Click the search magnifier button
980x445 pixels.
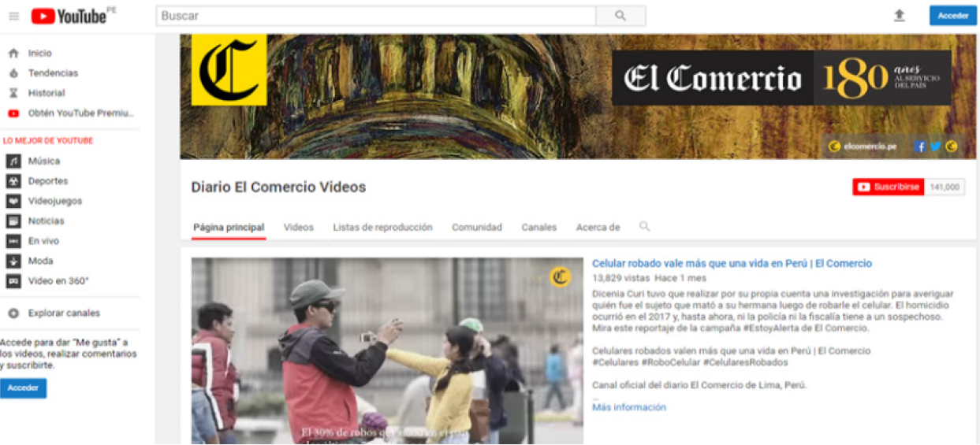click(620, 16)
